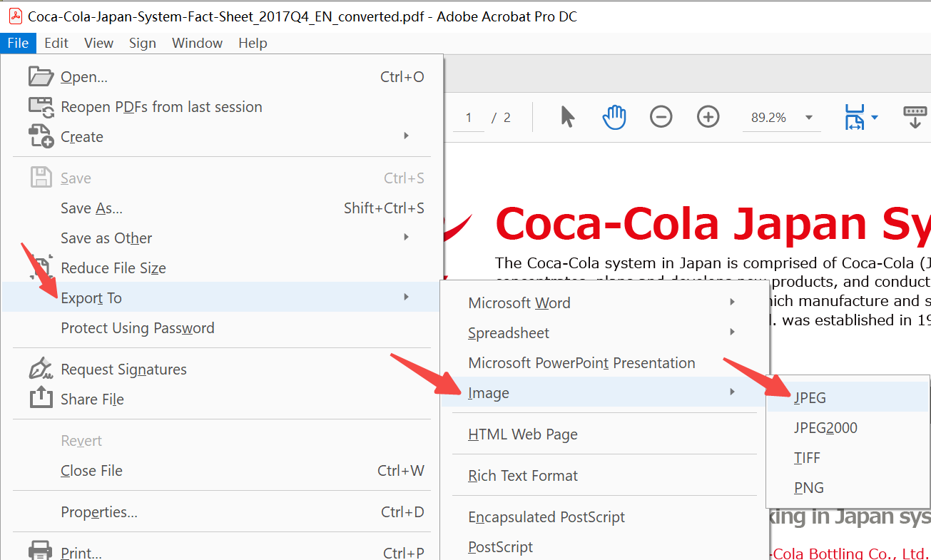Open the Help menu
The height and width of the screenshot is (560, 931).
253,43
